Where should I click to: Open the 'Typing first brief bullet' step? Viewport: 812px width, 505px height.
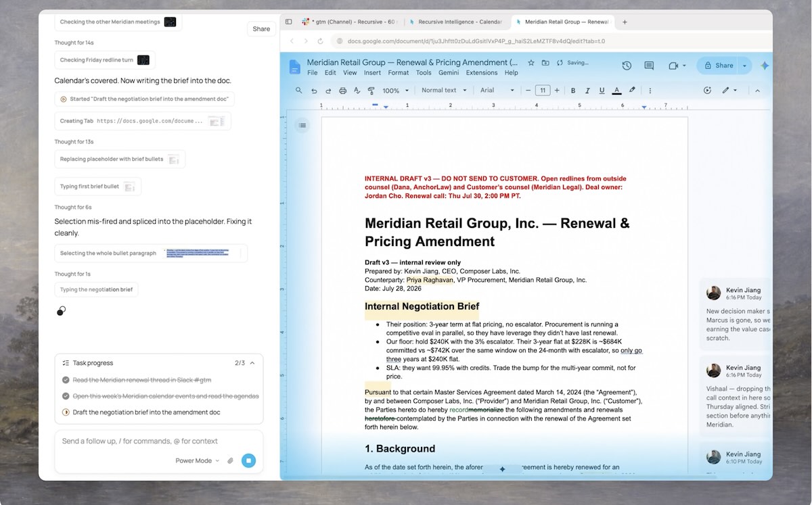[97, 186]
